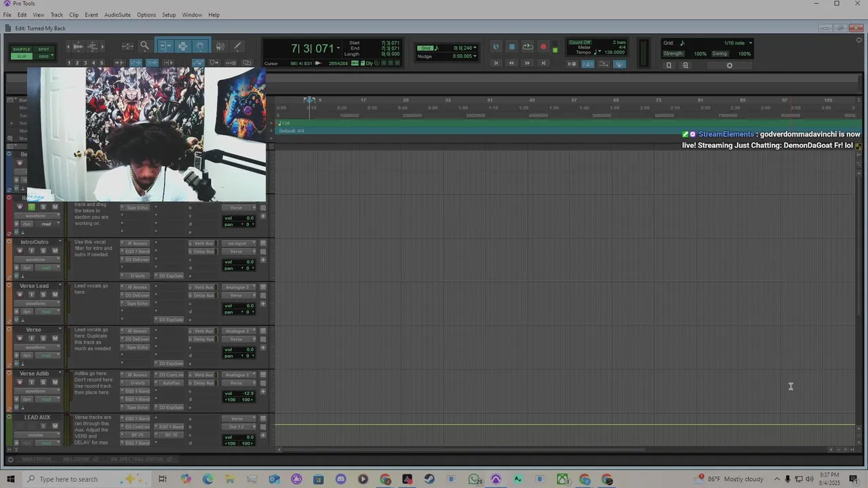
Task: Open D-Verb insert on Intro/Outro track
Action: pos(136,276)
